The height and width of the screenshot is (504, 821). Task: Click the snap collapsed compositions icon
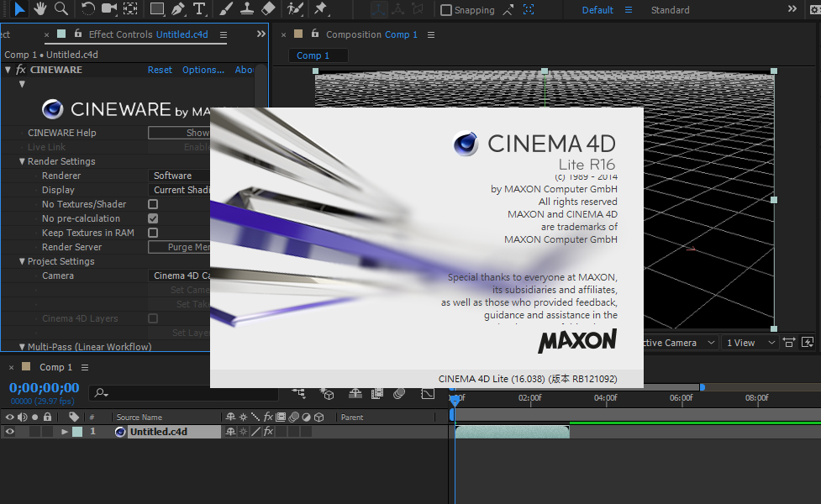[529, 10]
